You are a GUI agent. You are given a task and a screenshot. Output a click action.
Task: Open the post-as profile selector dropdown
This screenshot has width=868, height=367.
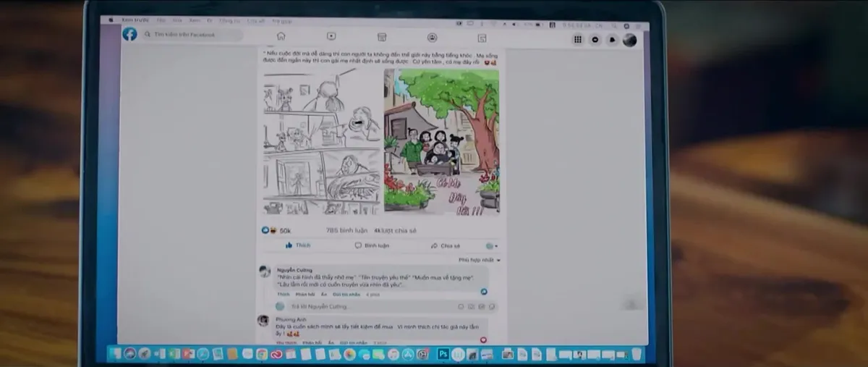click(492, 246)
